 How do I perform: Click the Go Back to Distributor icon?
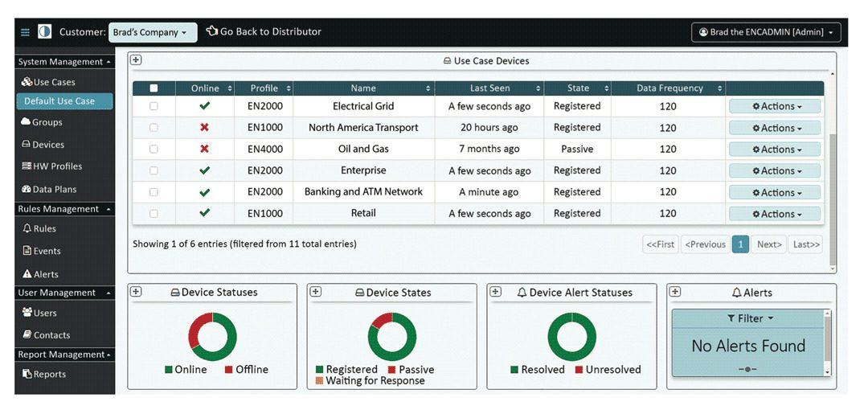212,31
